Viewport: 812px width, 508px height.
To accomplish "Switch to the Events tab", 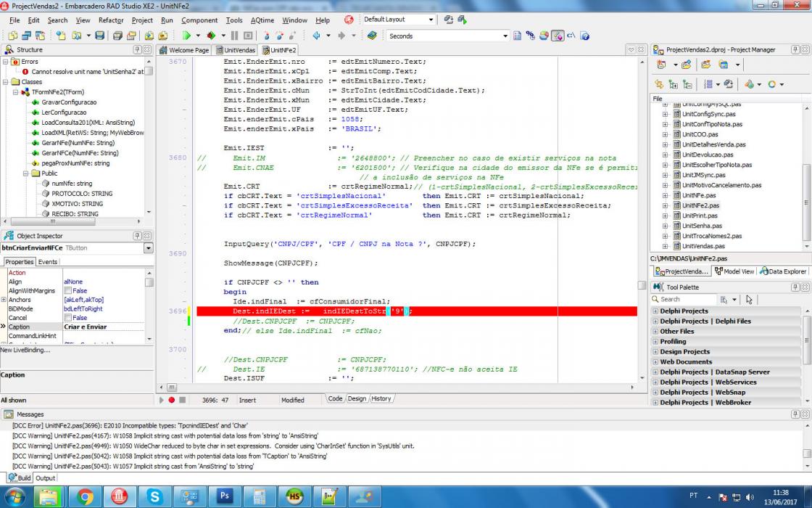I will pyautogui.click(x=48, y=262).
